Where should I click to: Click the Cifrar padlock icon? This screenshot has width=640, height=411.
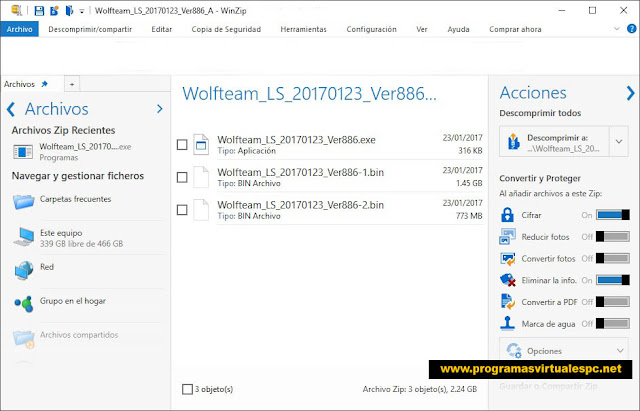click(x=507, y=215)
